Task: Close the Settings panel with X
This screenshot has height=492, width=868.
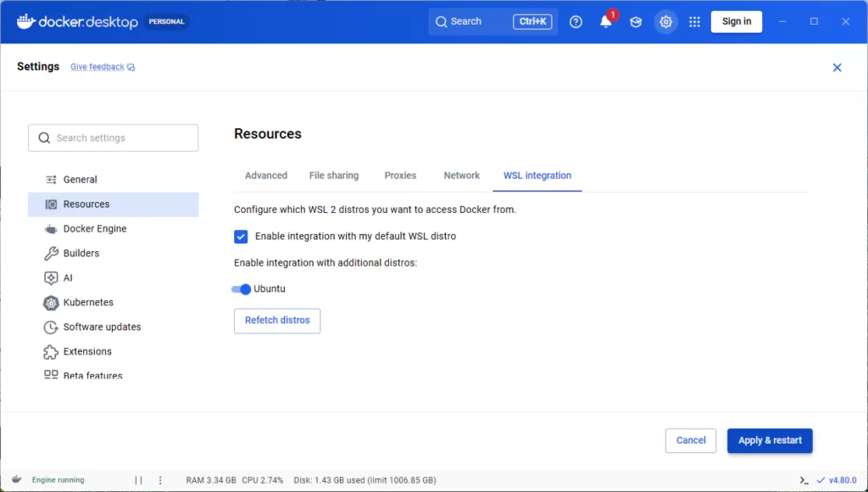Action: 837,68
